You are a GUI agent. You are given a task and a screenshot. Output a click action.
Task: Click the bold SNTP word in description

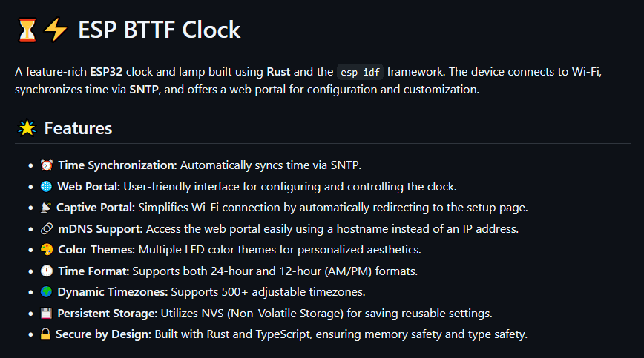click(x=144, y=90)
